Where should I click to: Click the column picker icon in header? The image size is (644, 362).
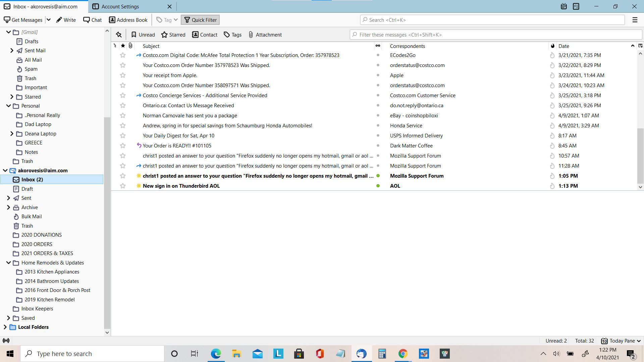(x=640, y=46)
